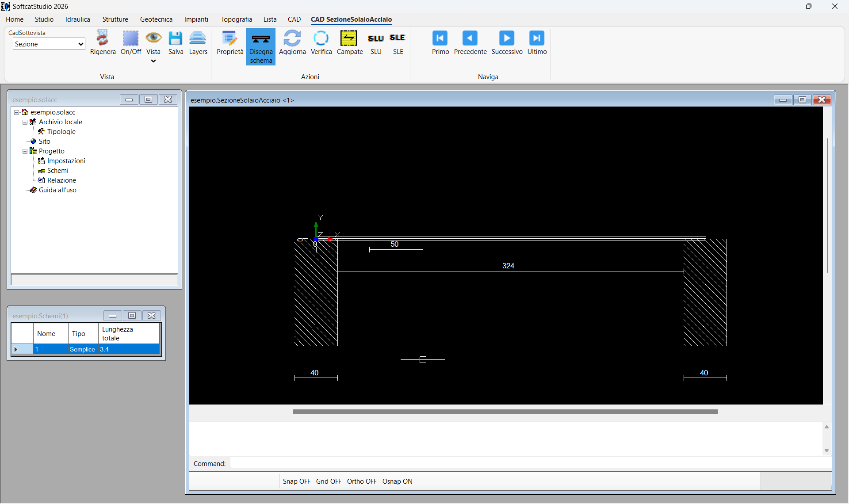Click the Tipo column header

(x=83, y=334)
